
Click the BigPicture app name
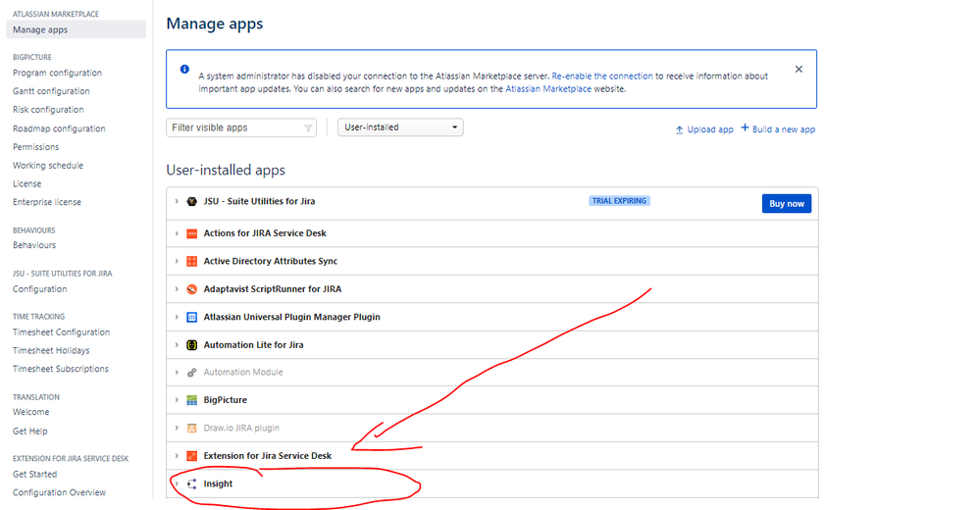coord(225,400)
